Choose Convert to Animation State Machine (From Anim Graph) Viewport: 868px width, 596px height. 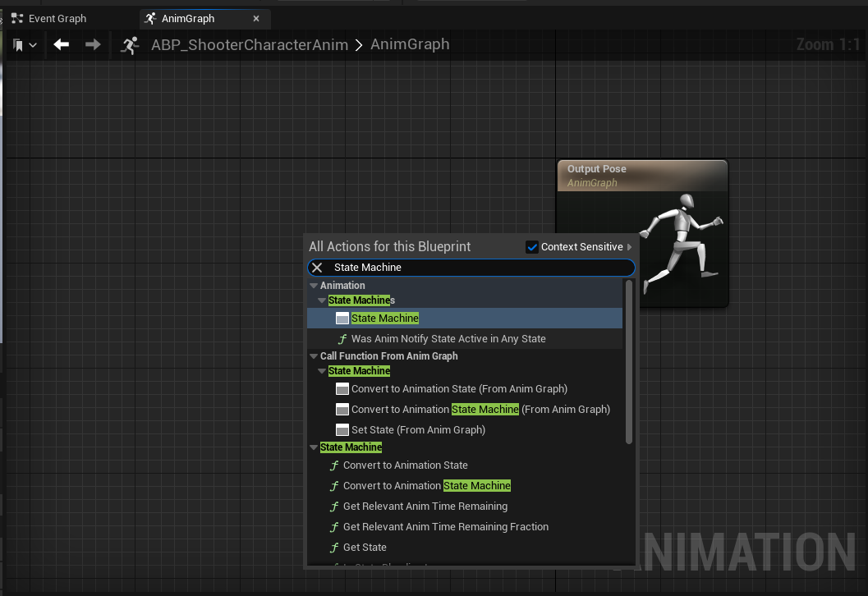465,410
